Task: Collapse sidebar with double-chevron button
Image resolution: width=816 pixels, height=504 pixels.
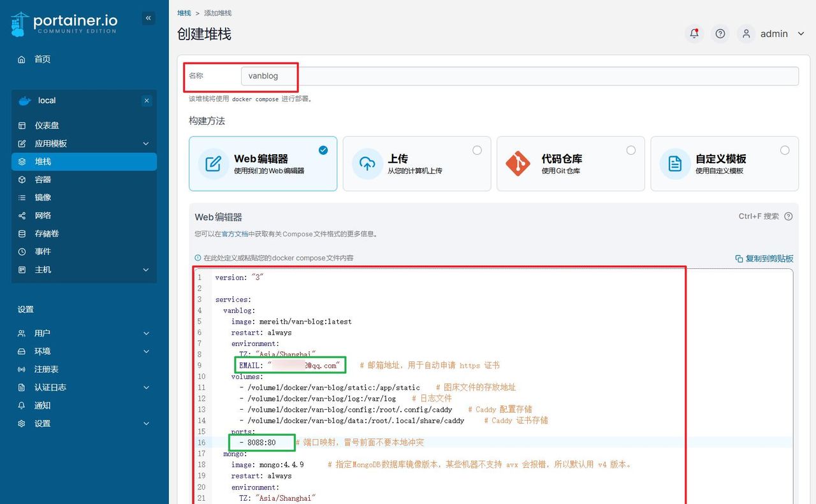Action: click(x=149, y=18)
